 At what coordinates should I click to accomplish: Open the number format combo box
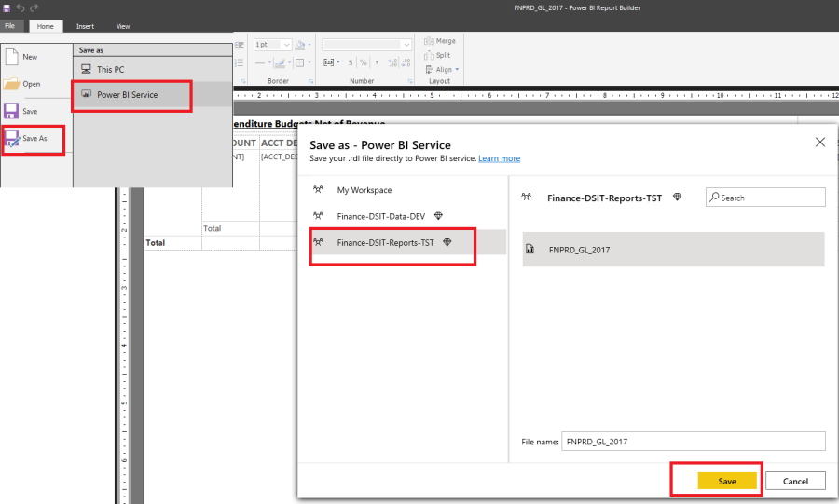(x=366, y=45)
